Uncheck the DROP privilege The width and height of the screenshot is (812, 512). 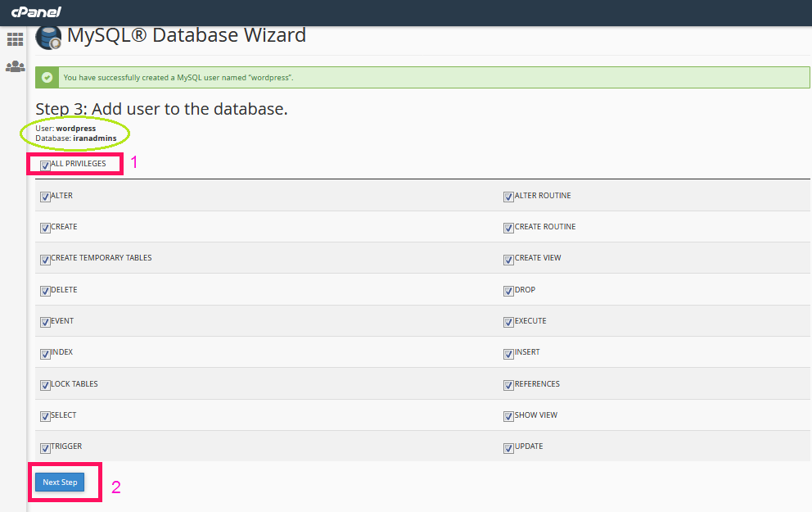[508, 292]
